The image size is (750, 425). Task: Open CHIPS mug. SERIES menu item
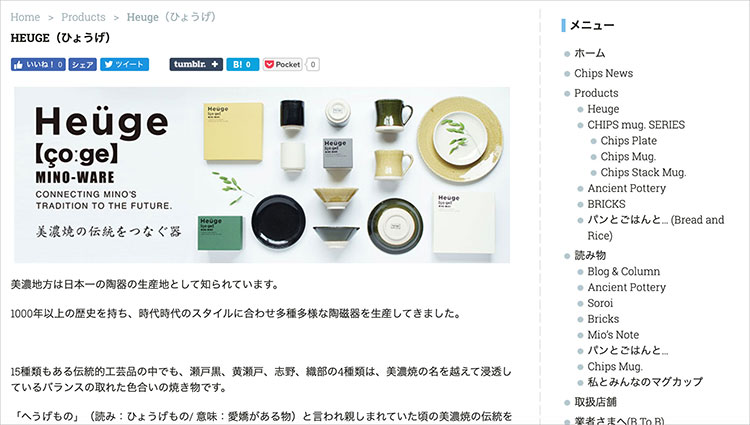[636, 125]
